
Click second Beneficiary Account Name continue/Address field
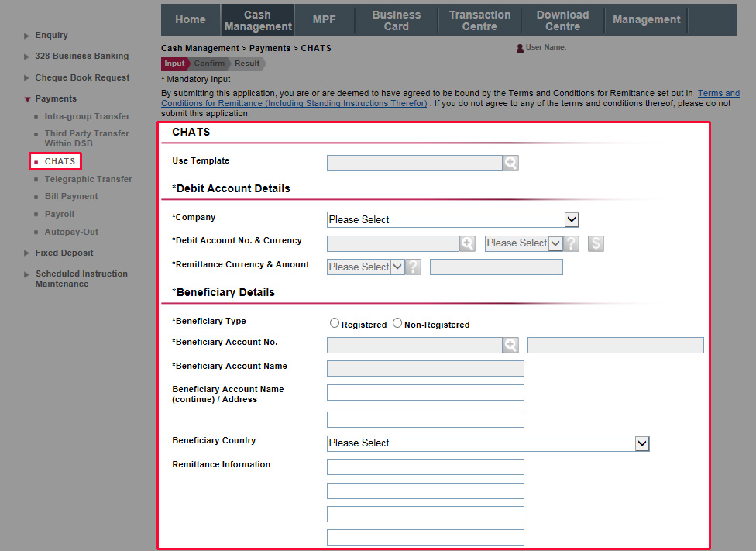click(425, 419)
